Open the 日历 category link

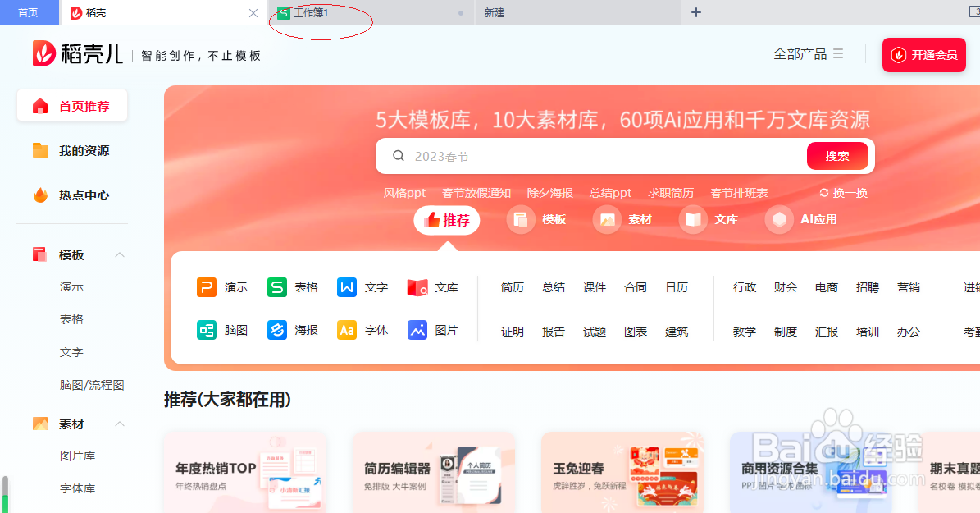pyautogui.click(x=677, y=287)
